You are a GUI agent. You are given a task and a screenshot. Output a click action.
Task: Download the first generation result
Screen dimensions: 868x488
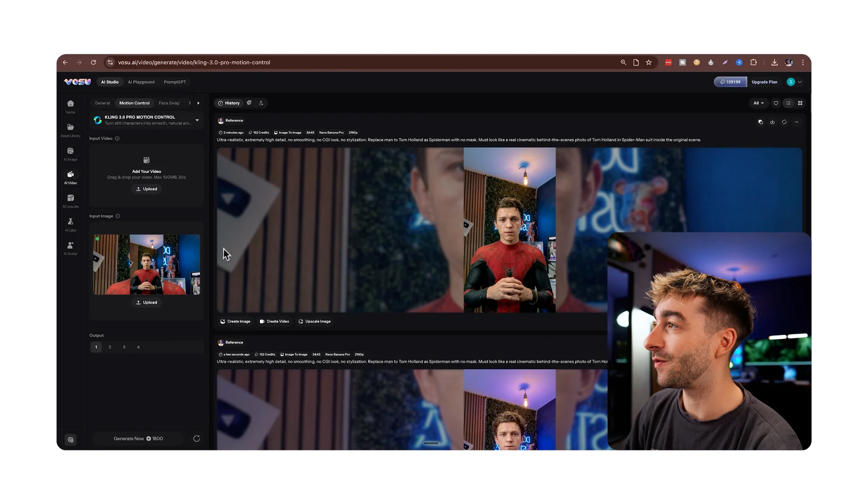tap(772, 122)
